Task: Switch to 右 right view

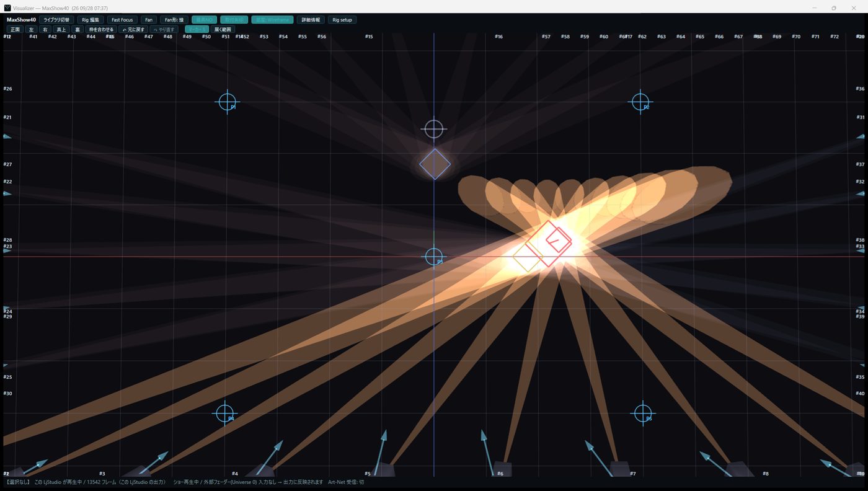Action: (45, 29)
